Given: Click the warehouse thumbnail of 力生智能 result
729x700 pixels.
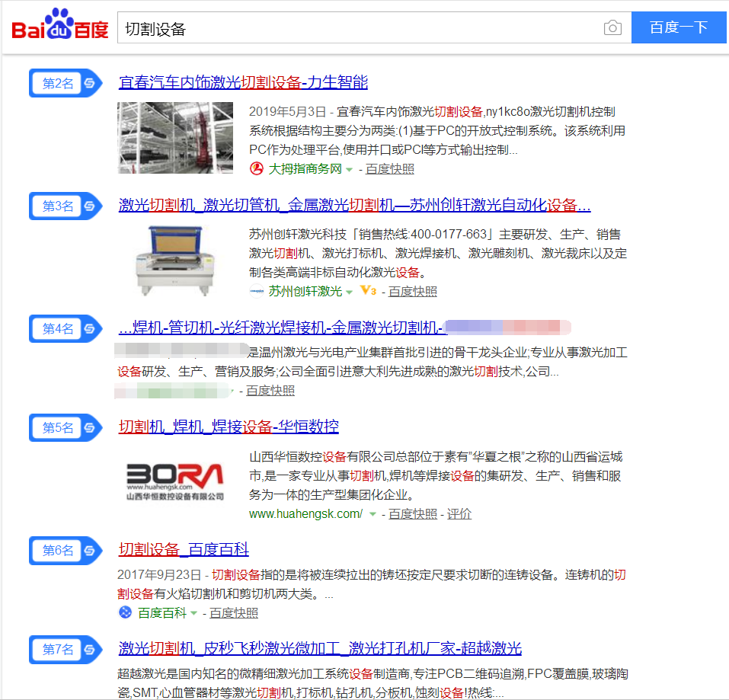Looking at the screenshot, I should (x=175, y=138).
